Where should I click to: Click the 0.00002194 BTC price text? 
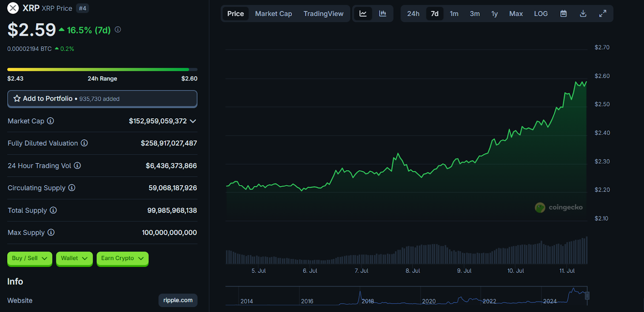coord(29,49)
